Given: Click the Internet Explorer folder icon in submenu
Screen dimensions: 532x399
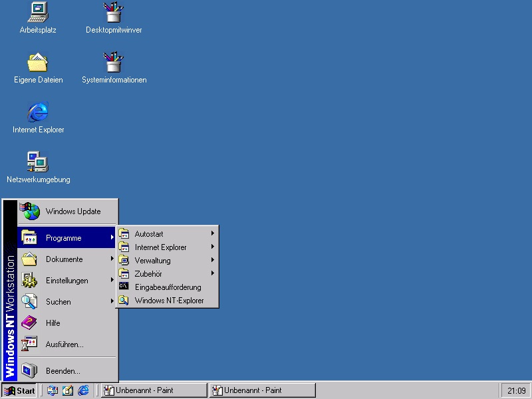Looking at the screenshot, I should [x=124, y=247].
